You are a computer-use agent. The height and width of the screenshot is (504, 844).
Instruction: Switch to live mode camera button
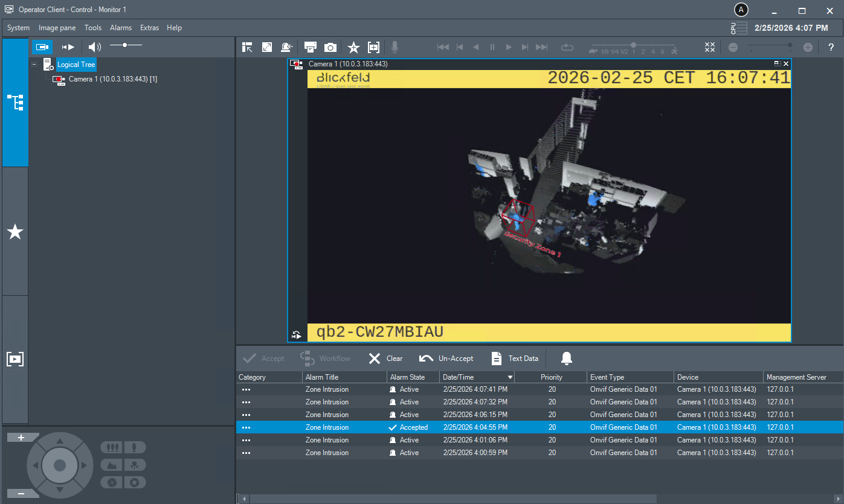(x=42, y=47)
